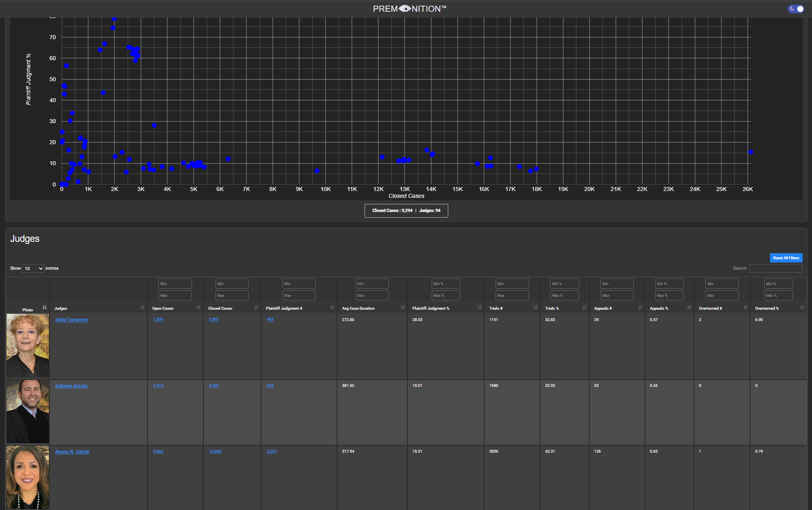
Task: Open the Show entries dropdown
Action: (33, 268)
